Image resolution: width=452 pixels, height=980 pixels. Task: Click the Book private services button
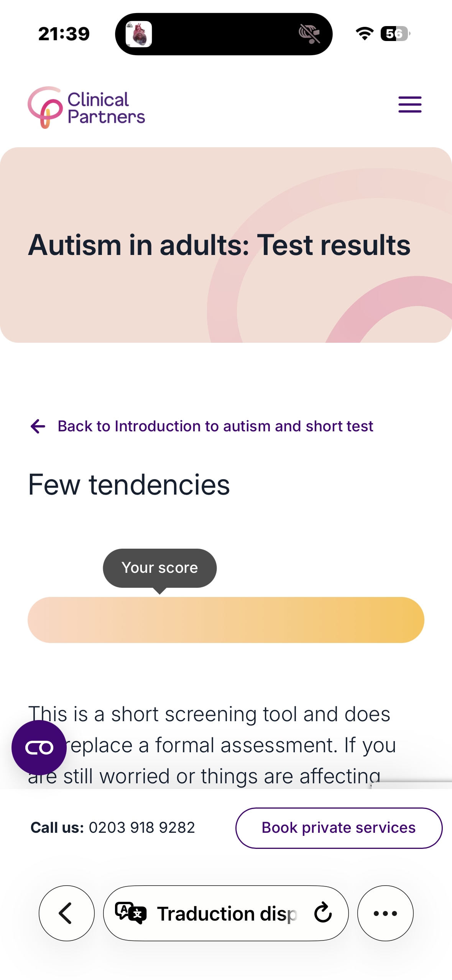(339, 828)
